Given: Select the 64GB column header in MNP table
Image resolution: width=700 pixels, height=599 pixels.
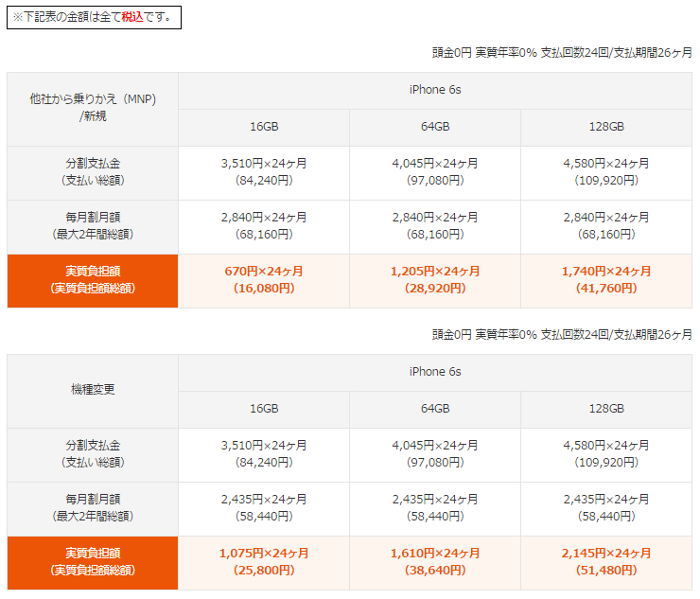Looking at the screenshot, I should pos(435,128).
